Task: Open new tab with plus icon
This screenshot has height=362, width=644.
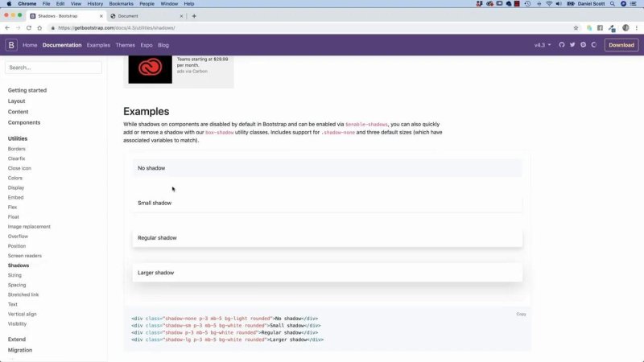Action: [x=194, y=16]
